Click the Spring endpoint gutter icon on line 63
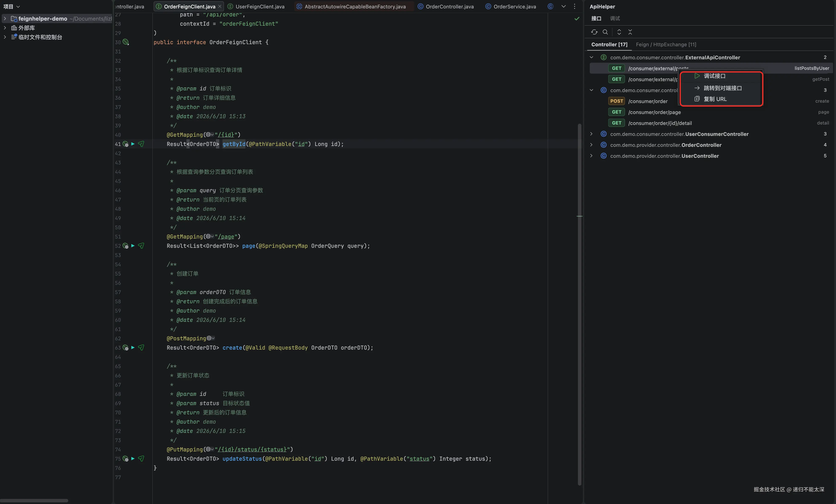The height and width of the screenshot is (504, 836). (125, 348)
